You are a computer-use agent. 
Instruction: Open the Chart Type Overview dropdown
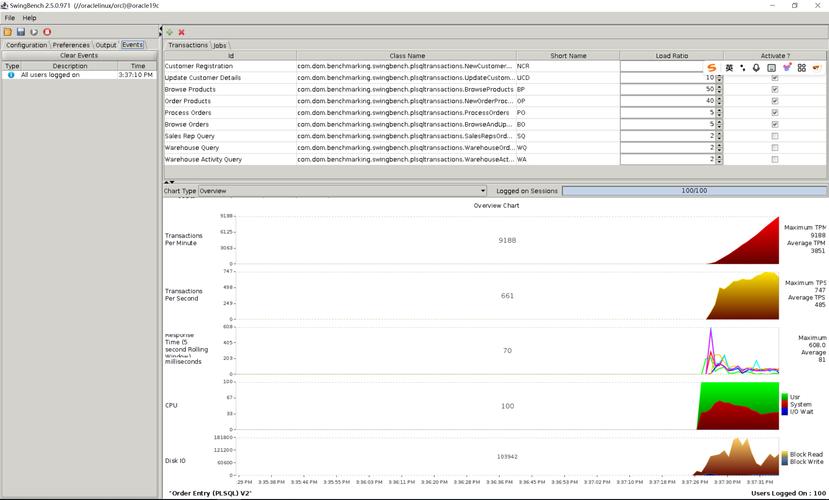(342, 191)
